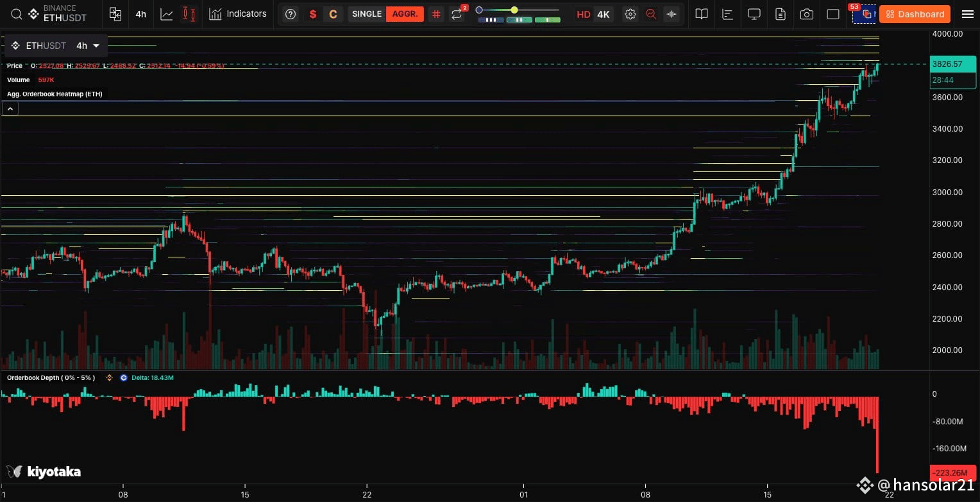Open the notifications icon with 53 badge

(863, 13)
